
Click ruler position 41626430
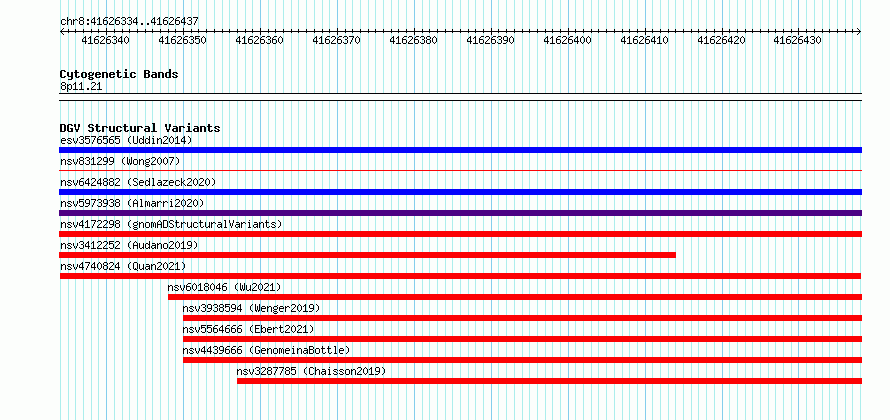tap(798, 40)
